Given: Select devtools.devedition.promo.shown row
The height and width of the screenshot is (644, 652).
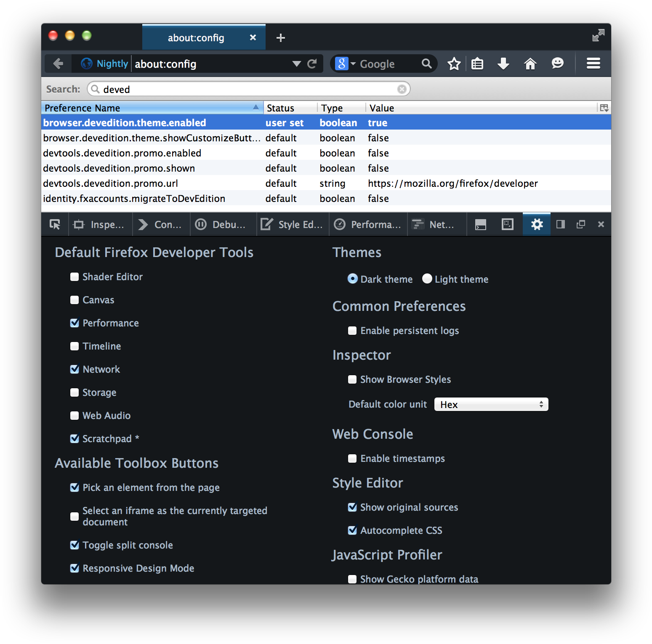Looking at the screenshot, I should 326,168.
